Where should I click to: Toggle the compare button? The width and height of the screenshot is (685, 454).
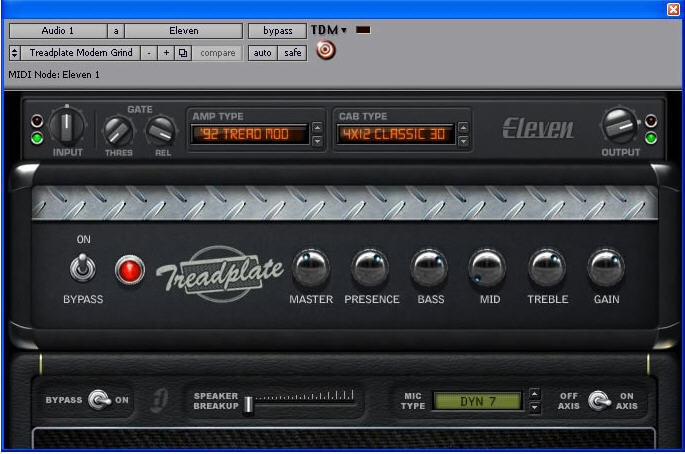pos(217,53)
